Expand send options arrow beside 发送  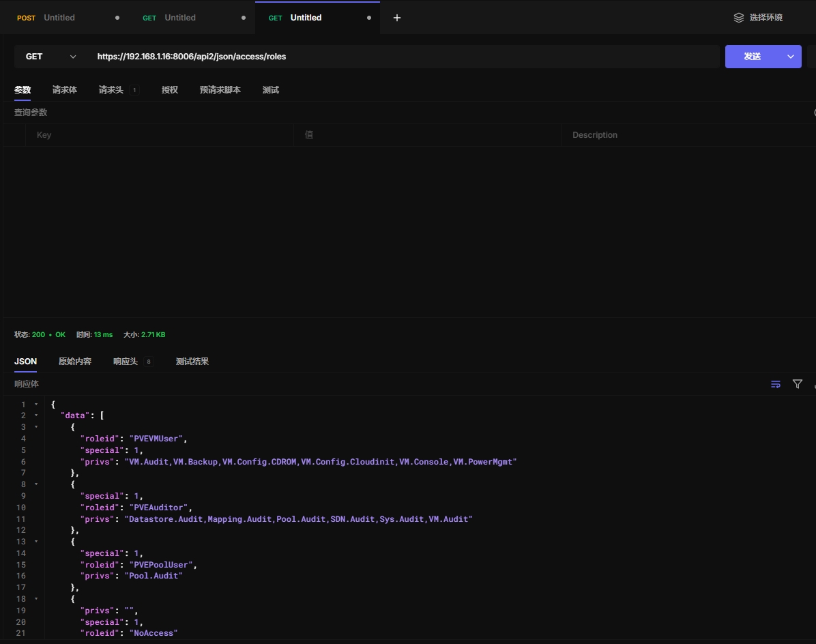tap(791, 57)
